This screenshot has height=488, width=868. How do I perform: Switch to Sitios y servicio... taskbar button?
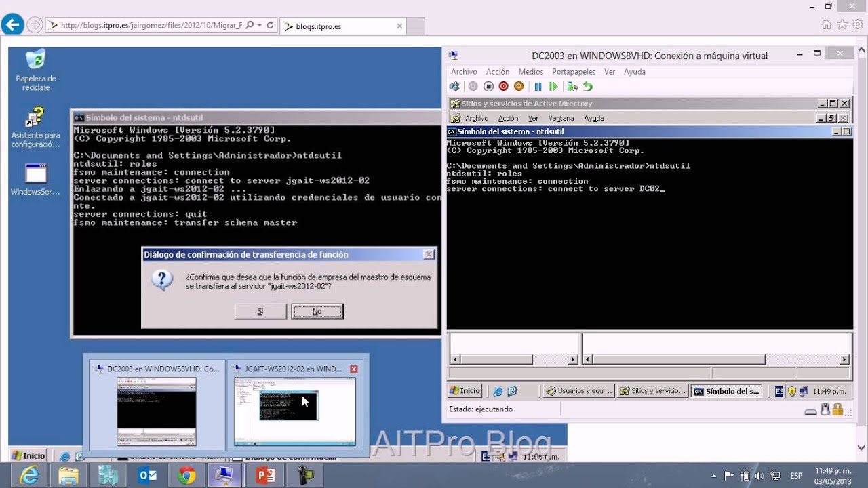(x=652, y=391)
